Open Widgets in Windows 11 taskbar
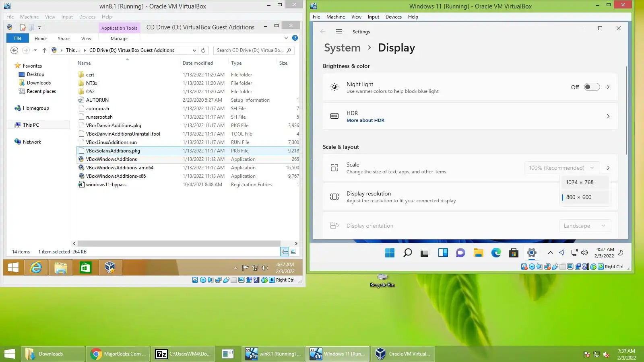 tap(443, 253)
